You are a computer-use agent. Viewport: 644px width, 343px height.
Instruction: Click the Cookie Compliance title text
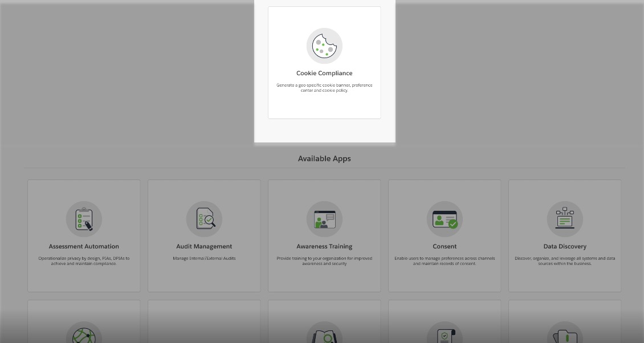tap(324, 73)
